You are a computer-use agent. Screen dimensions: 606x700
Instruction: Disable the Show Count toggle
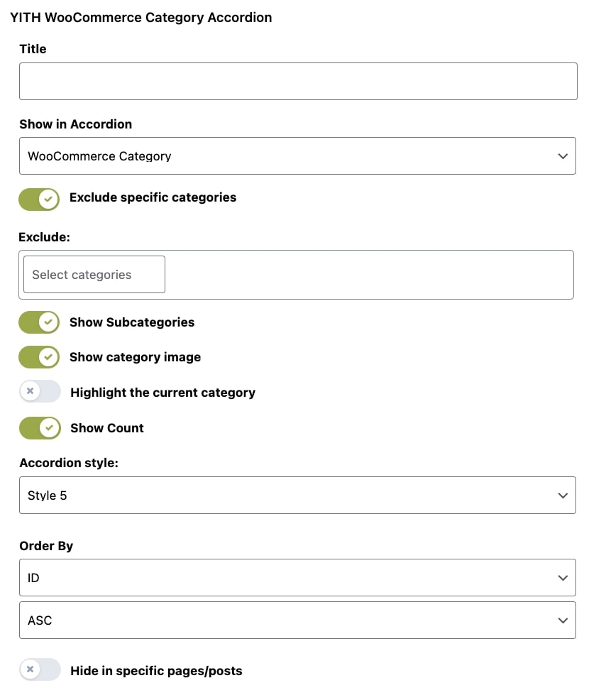(x=40, y=428)
